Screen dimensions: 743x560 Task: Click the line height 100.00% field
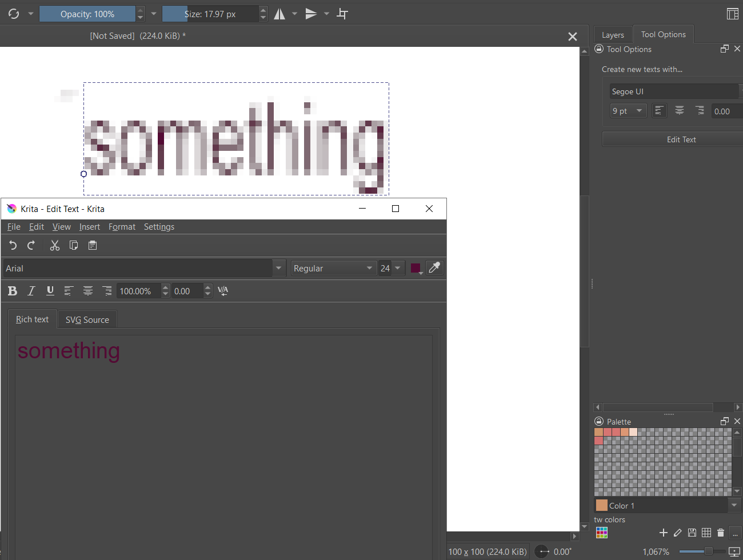point(139,291)
